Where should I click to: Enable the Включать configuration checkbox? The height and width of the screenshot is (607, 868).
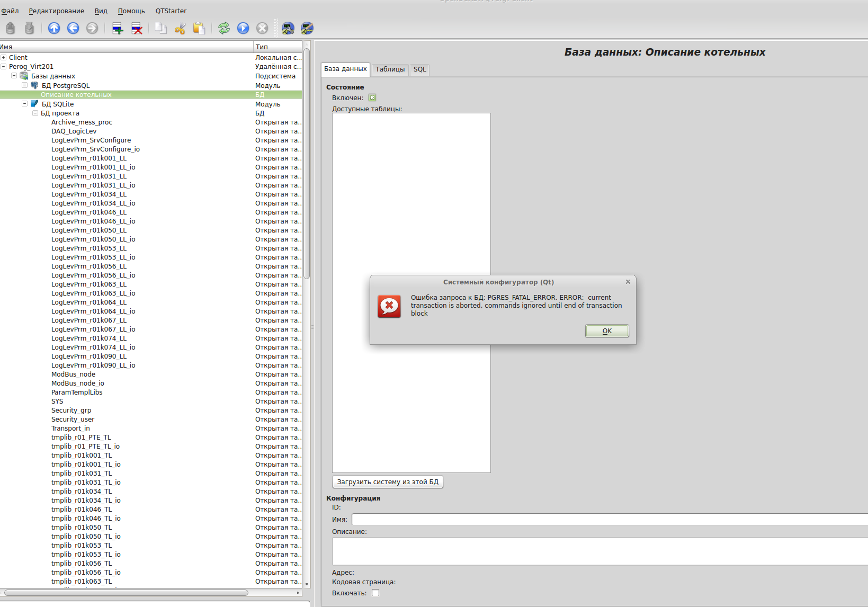coord(375,593)
